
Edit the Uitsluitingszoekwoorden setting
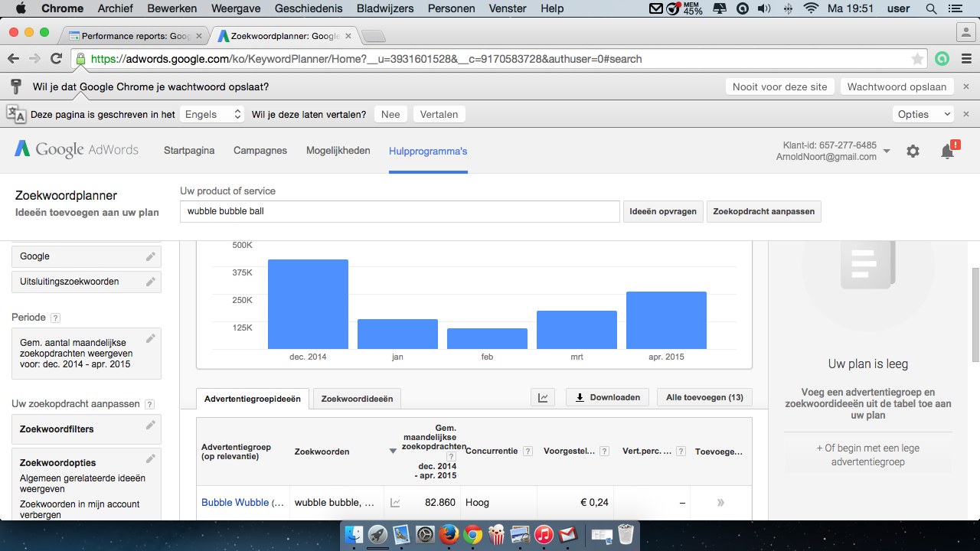click(151, 282)
